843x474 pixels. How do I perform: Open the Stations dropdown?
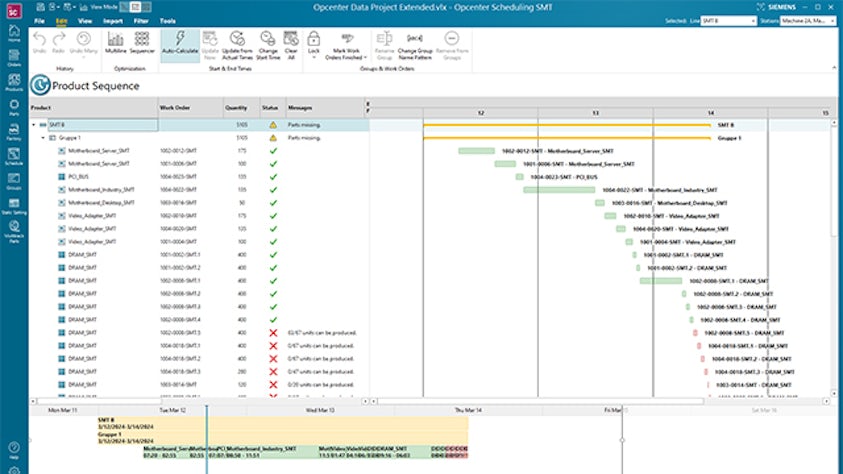pyautogui.click(x=808, y=20)
